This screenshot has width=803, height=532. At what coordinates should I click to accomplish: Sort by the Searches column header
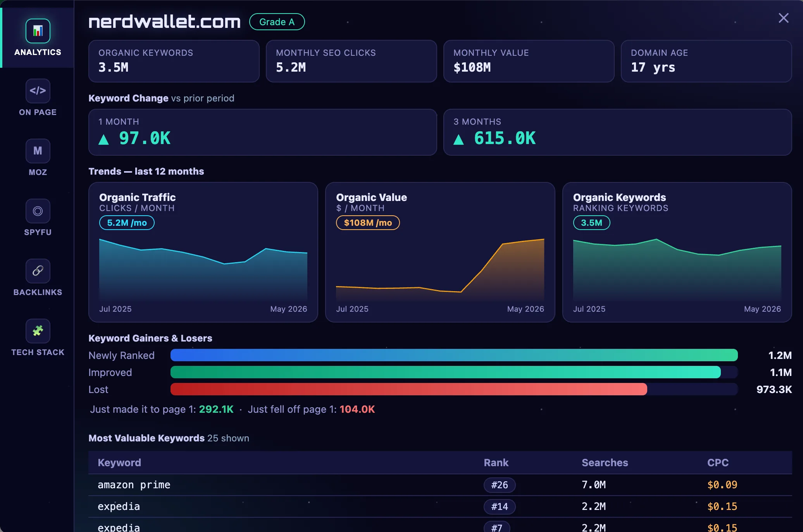pyautogui.click(x=605, y=463)
